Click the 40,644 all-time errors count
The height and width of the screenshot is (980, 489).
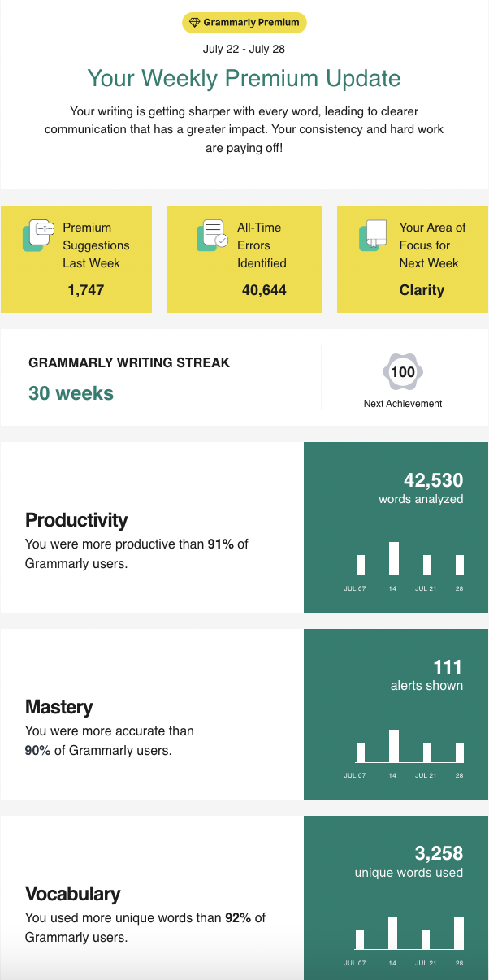264,289
